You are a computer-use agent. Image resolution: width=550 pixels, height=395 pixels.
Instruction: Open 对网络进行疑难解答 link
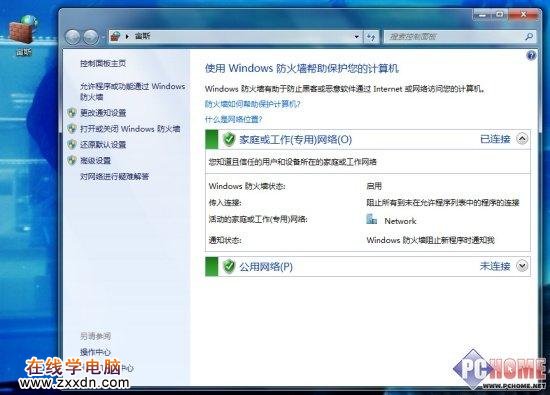click(114, 176)
